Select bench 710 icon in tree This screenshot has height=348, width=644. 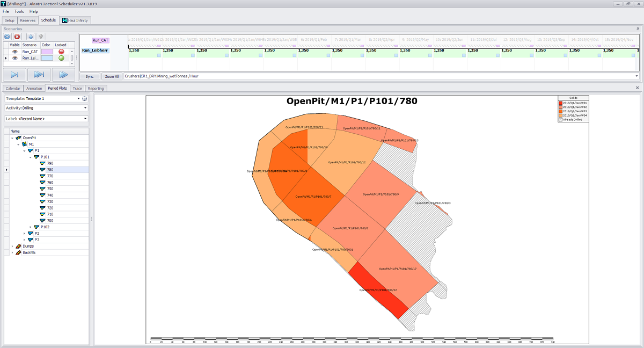click(x=42, y=214)
